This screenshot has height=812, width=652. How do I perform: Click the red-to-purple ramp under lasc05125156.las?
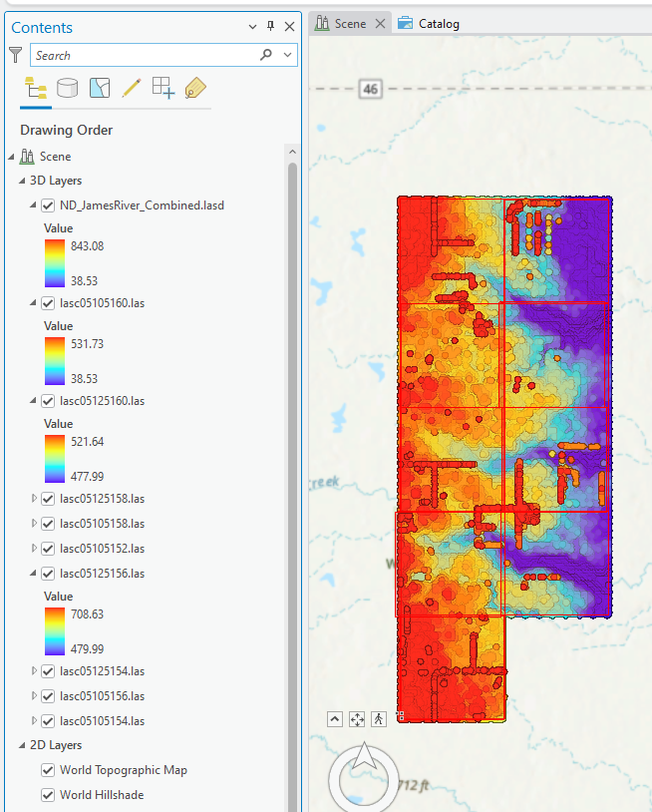click(56, 631)
